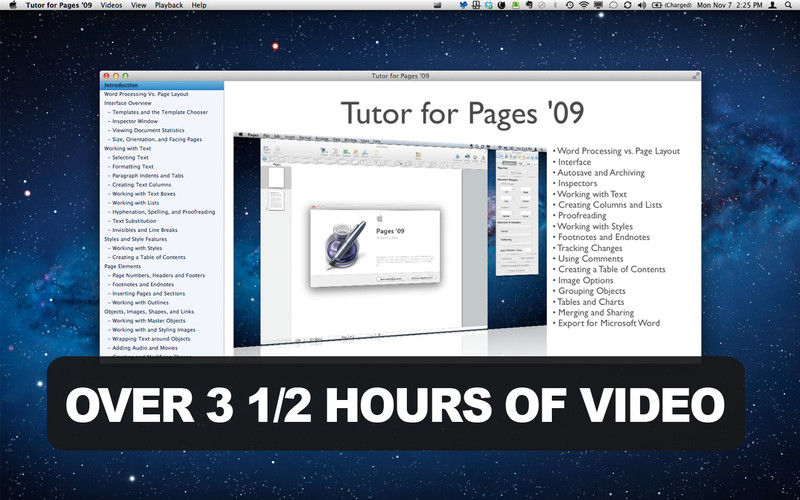Click the Tutor for Pages '09 video heading
Viewport: 800px width, 500px height.
[x=462, y=113]
